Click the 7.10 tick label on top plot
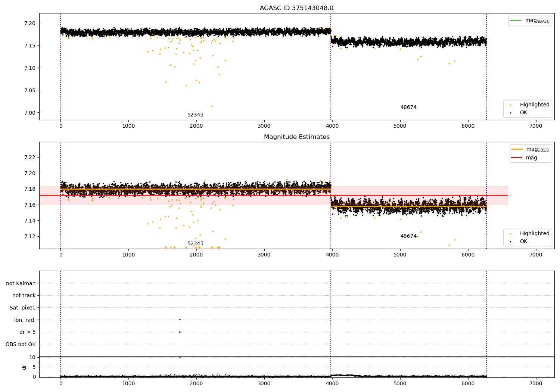The width and height of the screenshot is (560, 392). [x=29, y=68]
